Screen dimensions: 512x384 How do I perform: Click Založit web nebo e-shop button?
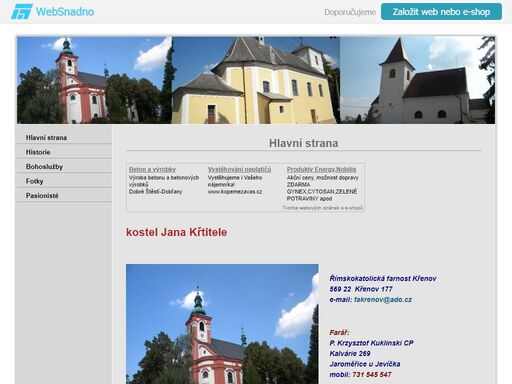point(441,12)
